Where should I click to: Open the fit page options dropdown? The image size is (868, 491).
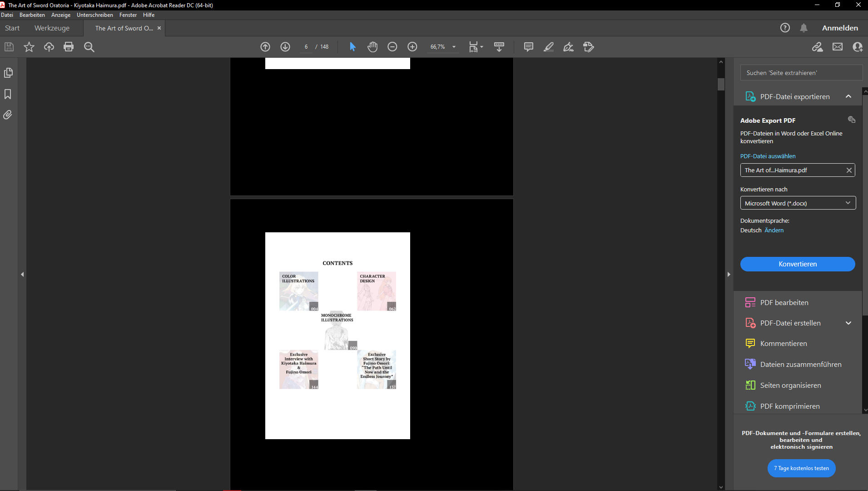pyautogui.click(x=476, y=47)
